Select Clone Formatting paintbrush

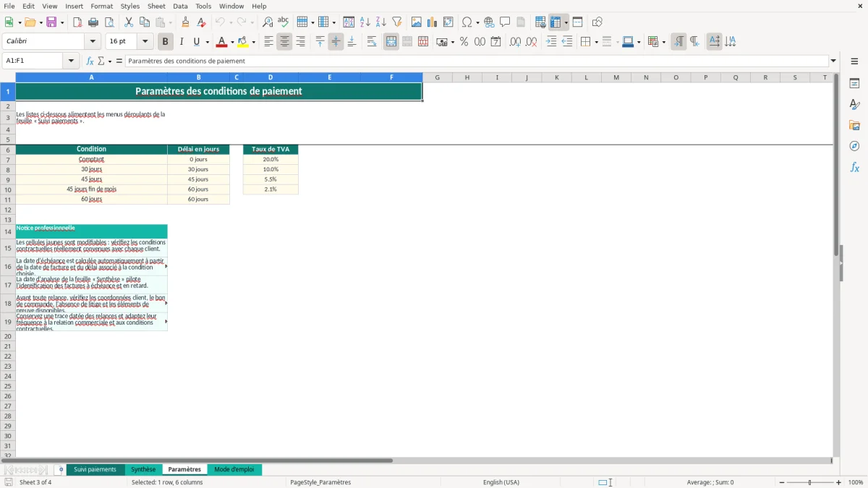point(186,22)
